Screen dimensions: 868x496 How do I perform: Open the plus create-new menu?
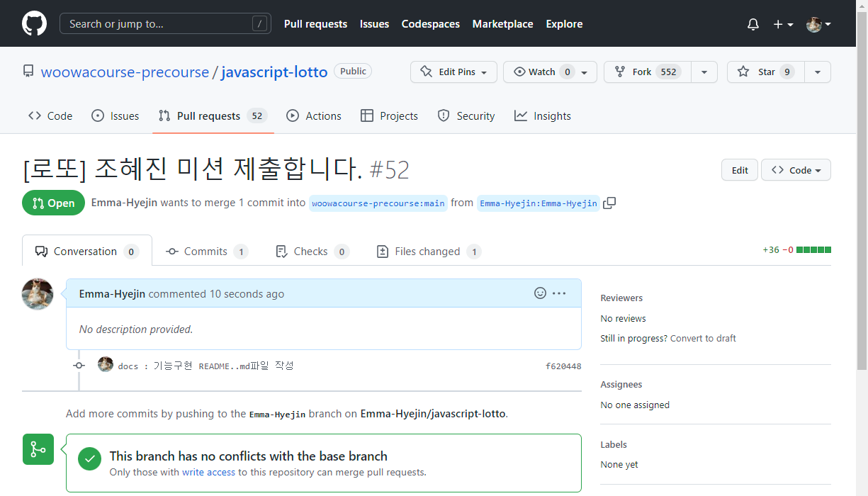tap(783, 24)
